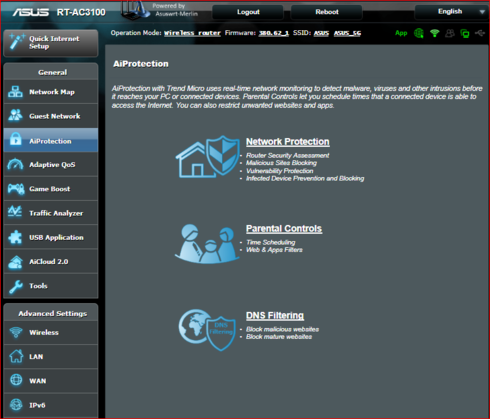Click the Logout button
The width and height of the screenshot is (490, 419).
point(248,12)
